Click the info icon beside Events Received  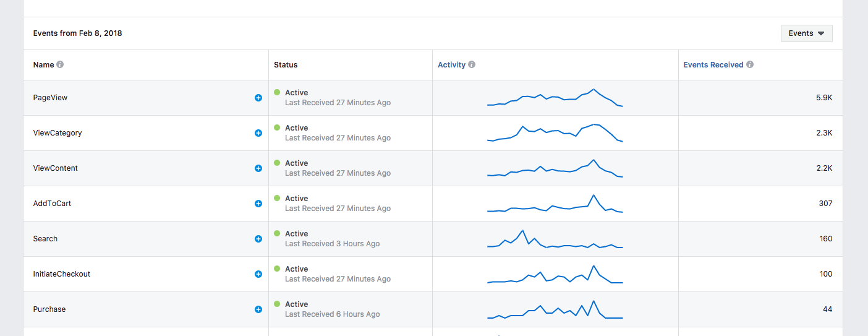(750, 64)
